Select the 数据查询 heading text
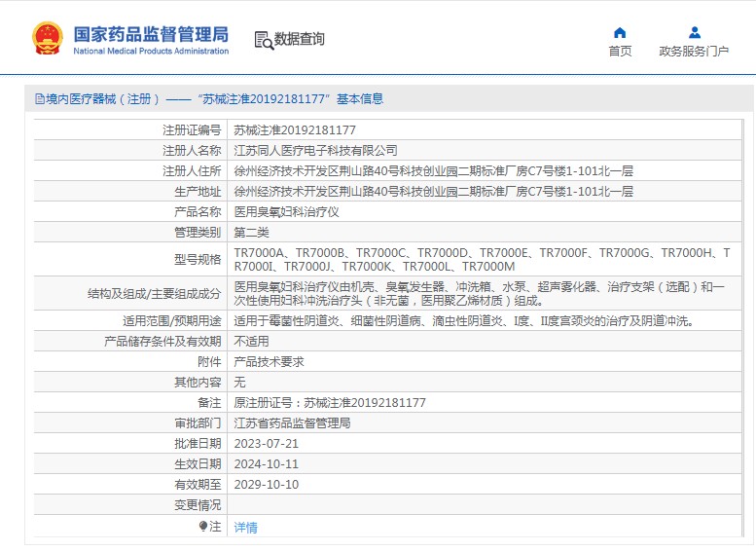Viewport: 756px width, 551px height. click(x=300, y=40)
